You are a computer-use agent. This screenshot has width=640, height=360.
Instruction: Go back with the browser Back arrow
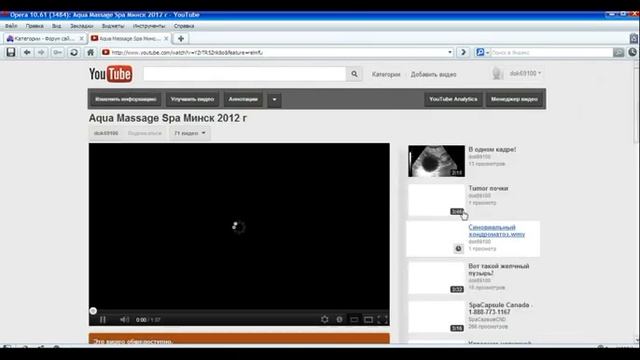click(x=27, y=52)
